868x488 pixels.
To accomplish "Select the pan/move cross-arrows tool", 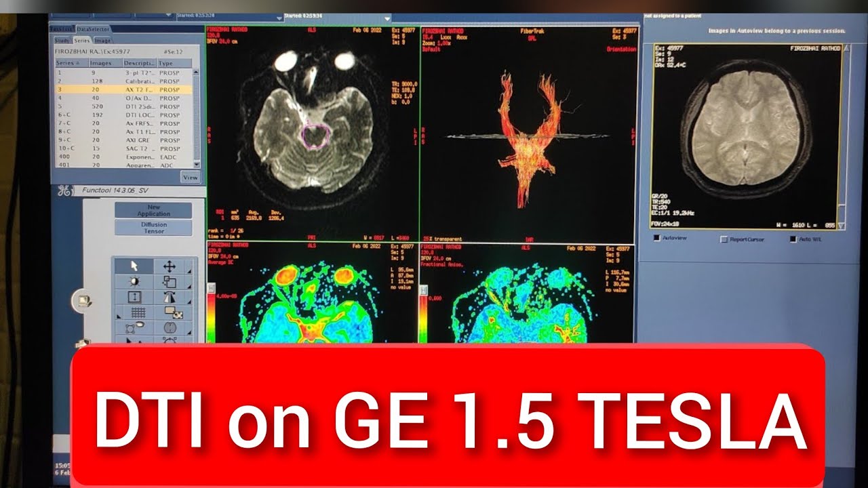I will (x=170, y=266).
